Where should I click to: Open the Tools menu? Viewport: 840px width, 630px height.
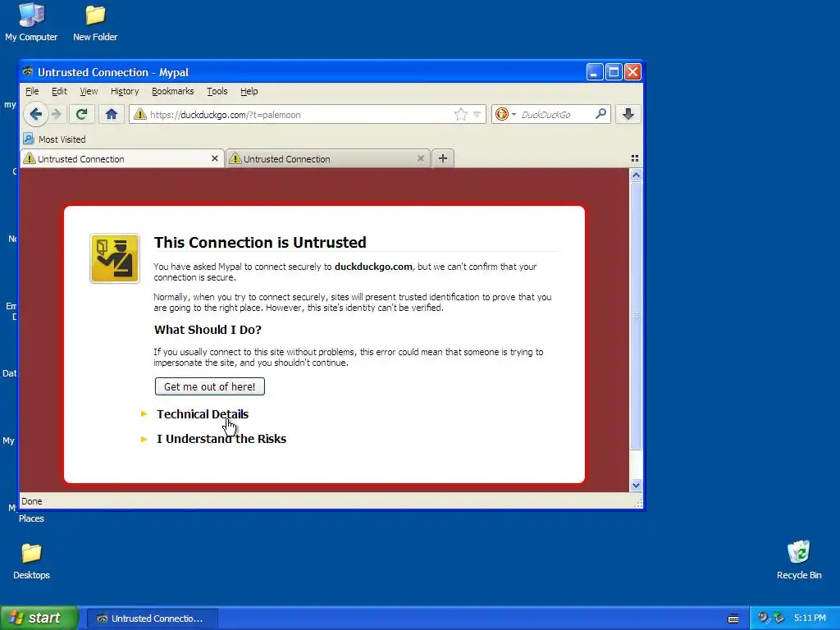pyautogui.click(x=217, y=91)
